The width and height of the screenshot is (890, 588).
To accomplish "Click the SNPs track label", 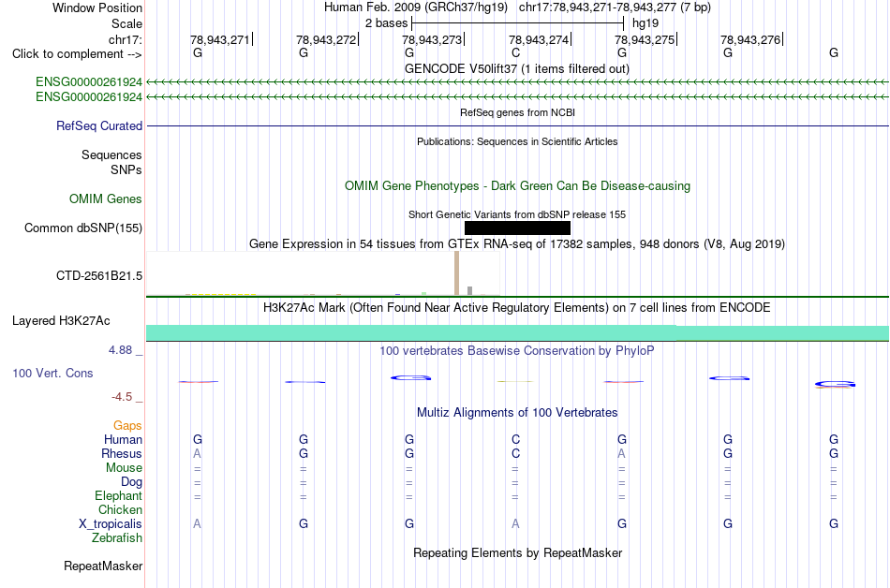I will click(x=126, y=169).
